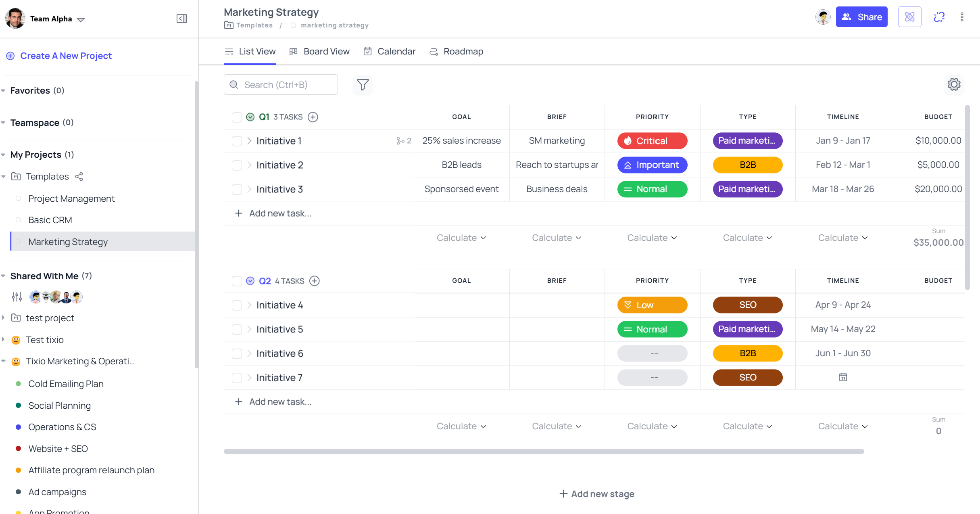Click the AI atom icon button
Image resolution: width=980 pixels, height=514 pixels.
pos(909,17)
